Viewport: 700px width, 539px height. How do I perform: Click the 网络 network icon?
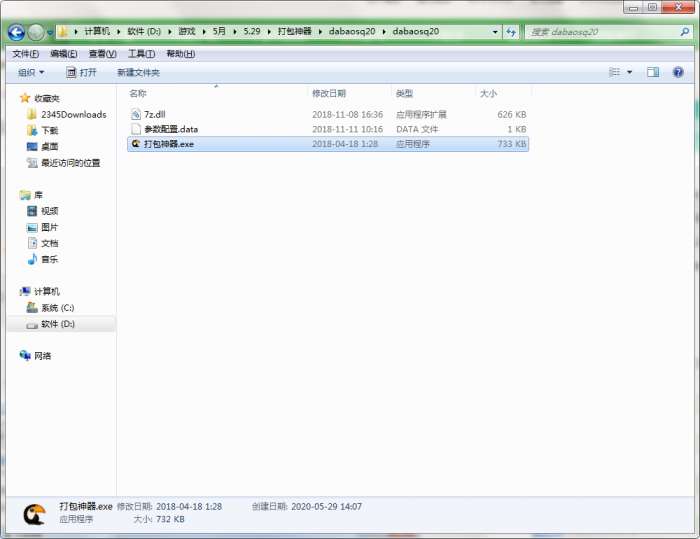25,355
